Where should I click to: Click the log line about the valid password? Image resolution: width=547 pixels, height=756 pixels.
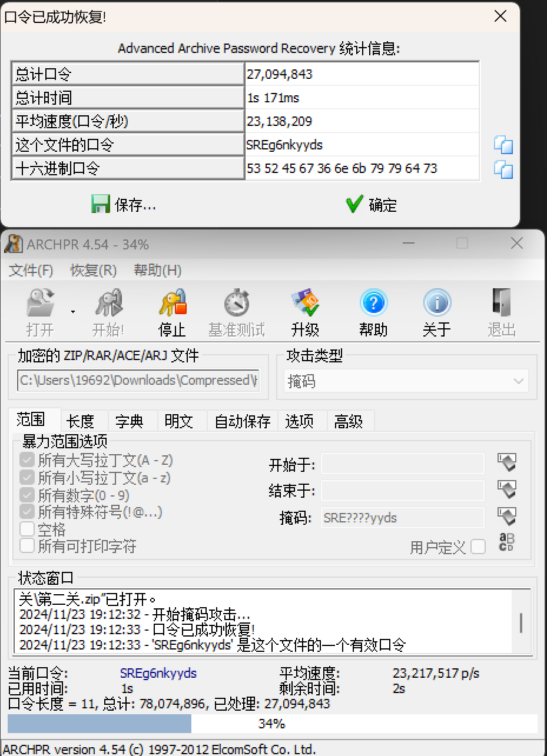point(213,645)
